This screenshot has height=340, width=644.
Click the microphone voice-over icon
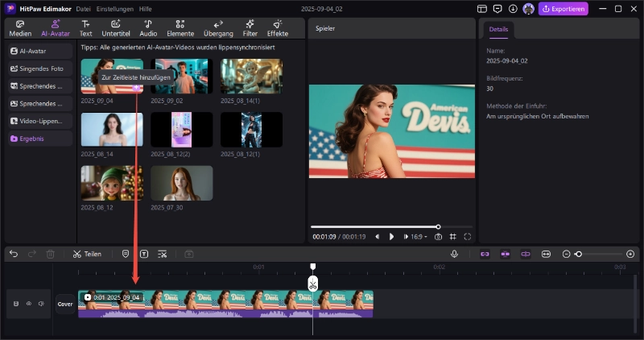pyautogui.click(x=454, y=254)
